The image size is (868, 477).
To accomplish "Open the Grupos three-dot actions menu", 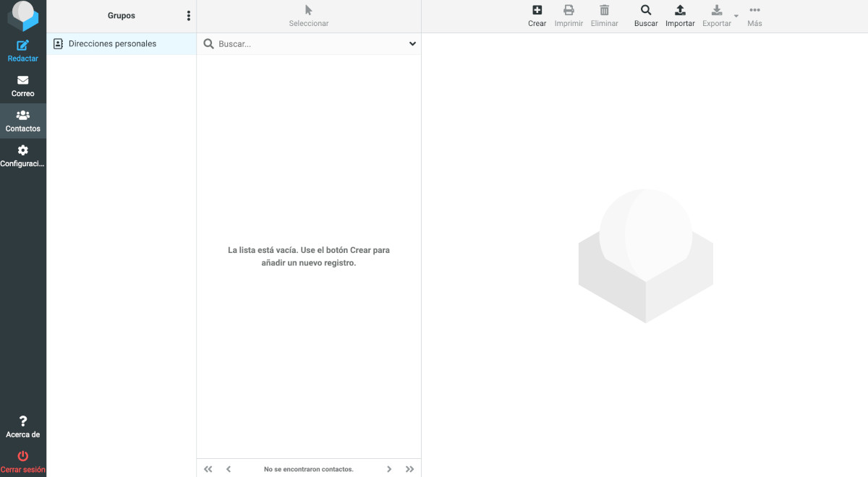I will [189, 16].
